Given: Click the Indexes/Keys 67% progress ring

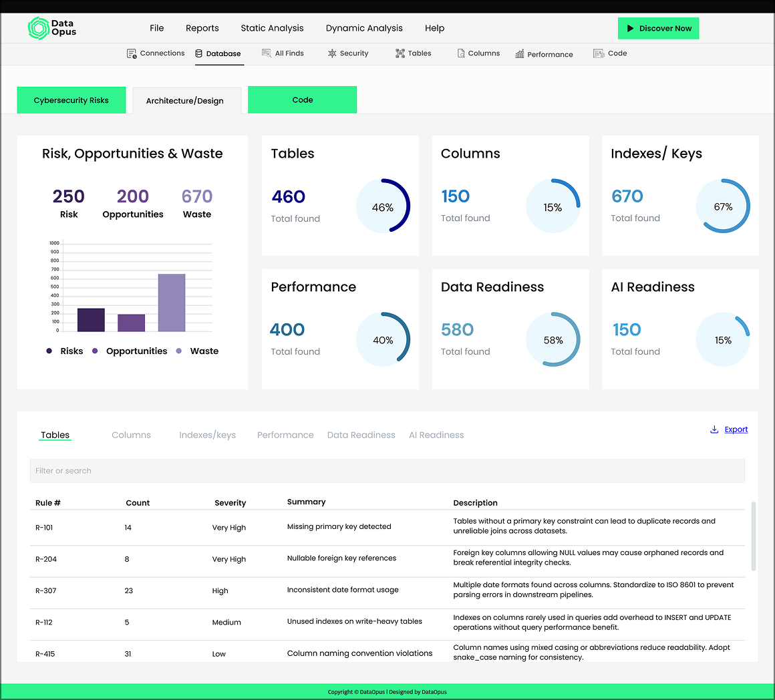Looking at the screenshot, I should (x=723, y=206).
